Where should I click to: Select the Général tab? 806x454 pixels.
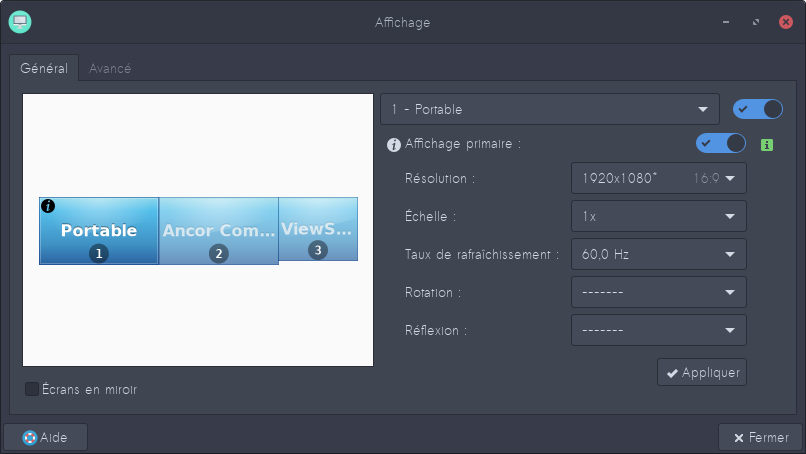click(44, 69)
